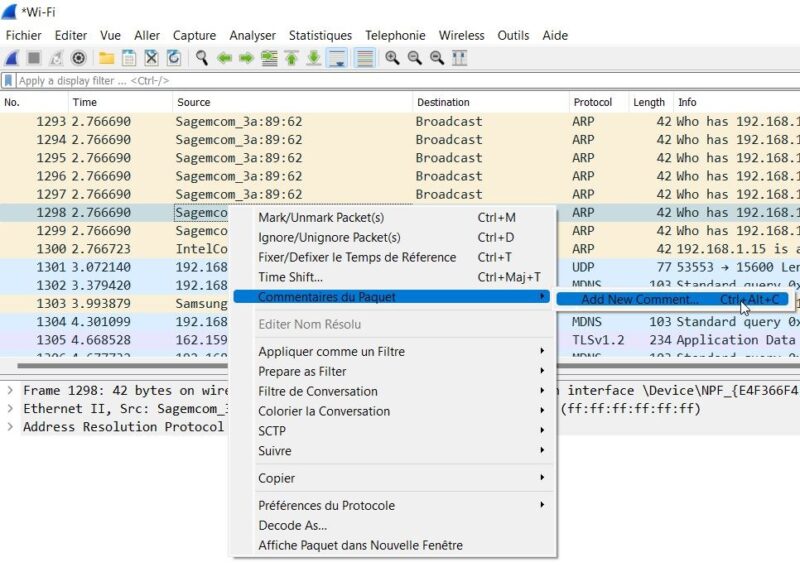Screen dimensions: 800x567
Task: Expand Colorier la Conversation submenu
Action: (x=392, y=411)
